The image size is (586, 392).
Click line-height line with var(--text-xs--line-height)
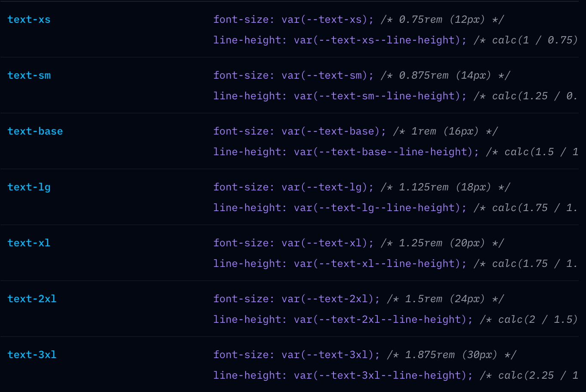point(395,40)
